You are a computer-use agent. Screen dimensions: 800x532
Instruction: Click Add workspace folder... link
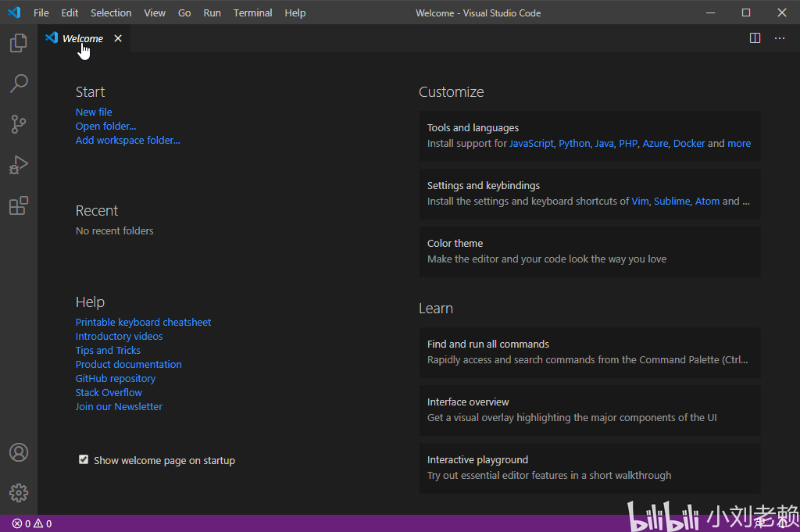coord(127,141)
